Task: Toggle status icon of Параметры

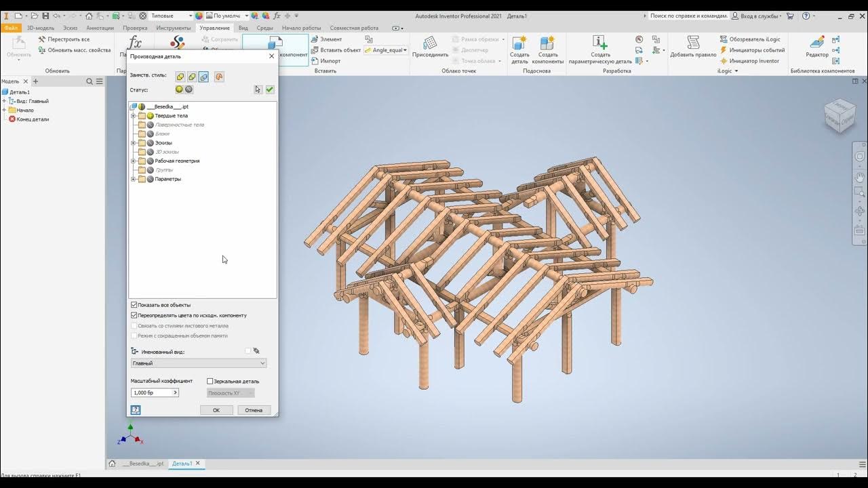Action: (151, 179)
